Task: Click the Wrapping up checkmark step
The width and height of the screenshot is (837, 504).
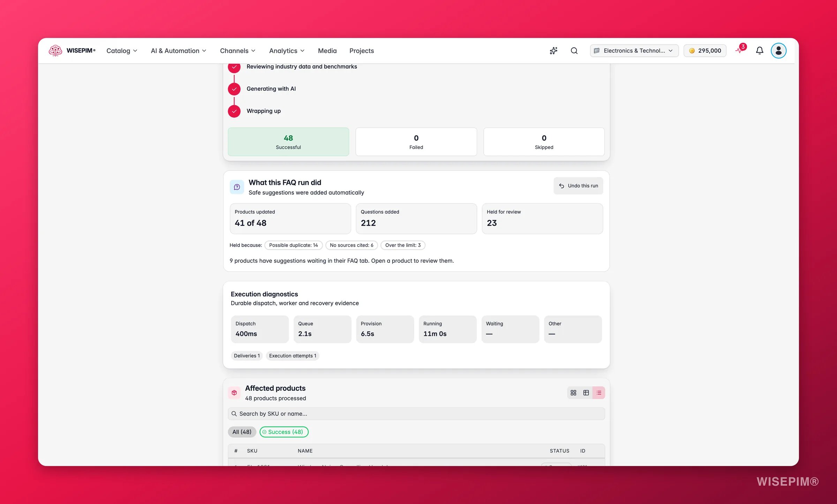Action: coord(234,111)
